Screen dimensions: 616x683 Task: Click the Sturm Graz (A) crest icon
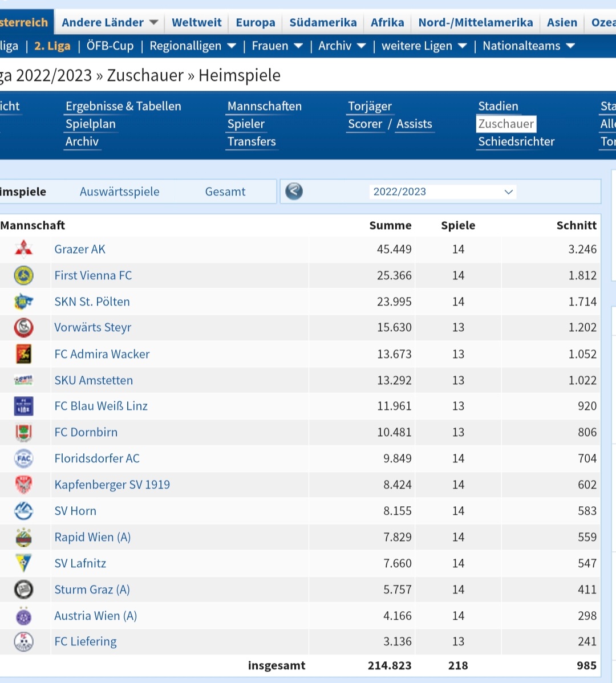(23, 590)
